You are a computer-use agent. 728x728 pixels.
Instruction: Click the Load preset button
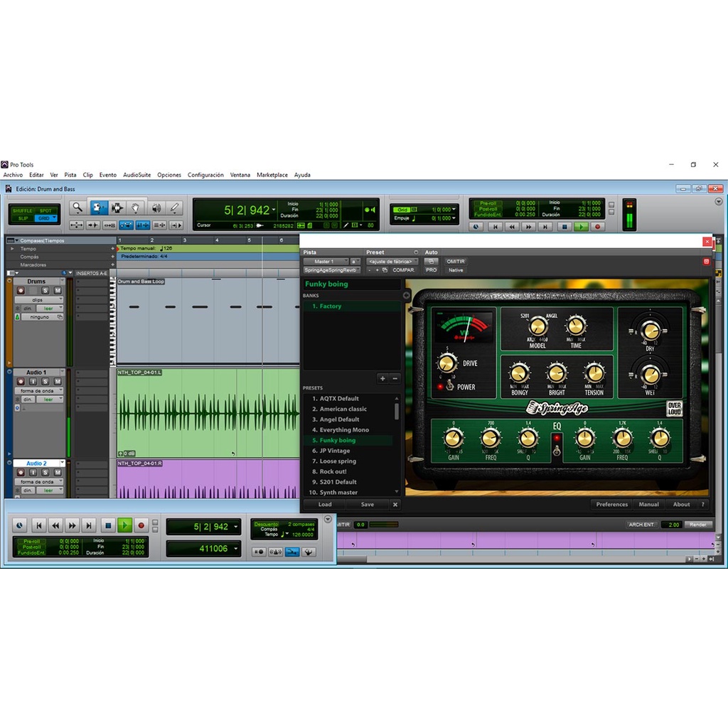(x=325, y=504)
